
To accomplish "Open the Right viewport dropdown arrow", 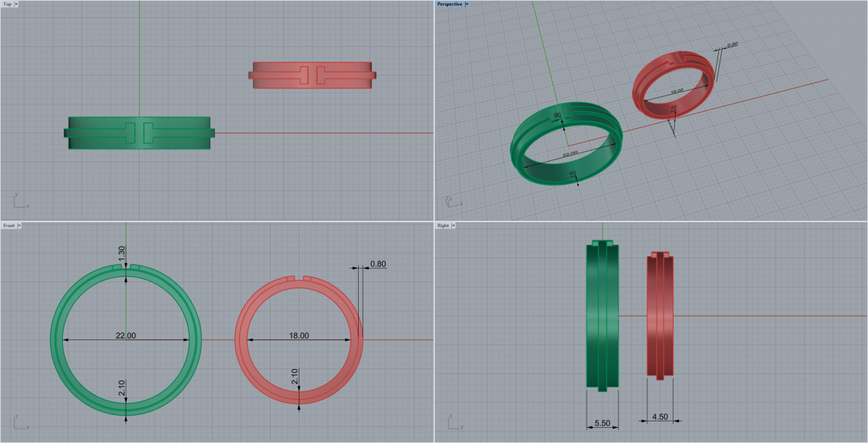I will click(x=453, y=226).
